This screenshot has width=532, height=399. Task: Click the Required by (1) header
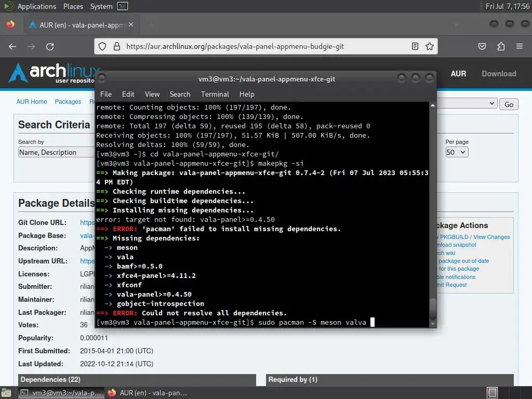click(390, 380)
